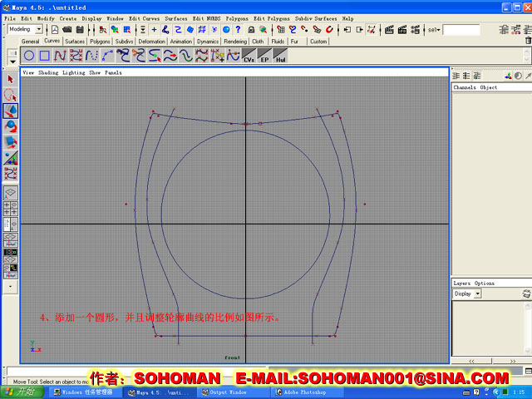Open the Layers menu in layer editor

pos(462,283)
